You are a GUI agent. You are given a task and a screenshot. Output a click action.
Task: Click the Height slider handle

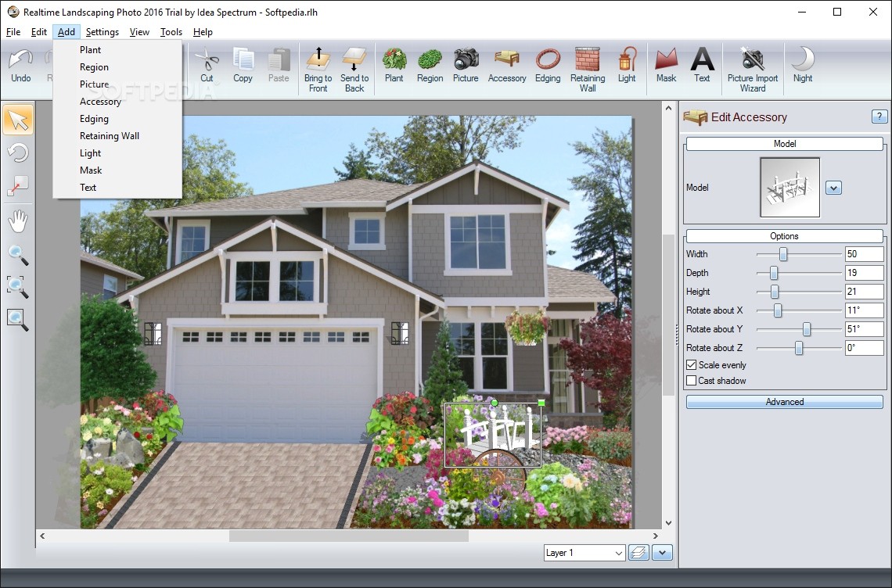coord(775,292)
